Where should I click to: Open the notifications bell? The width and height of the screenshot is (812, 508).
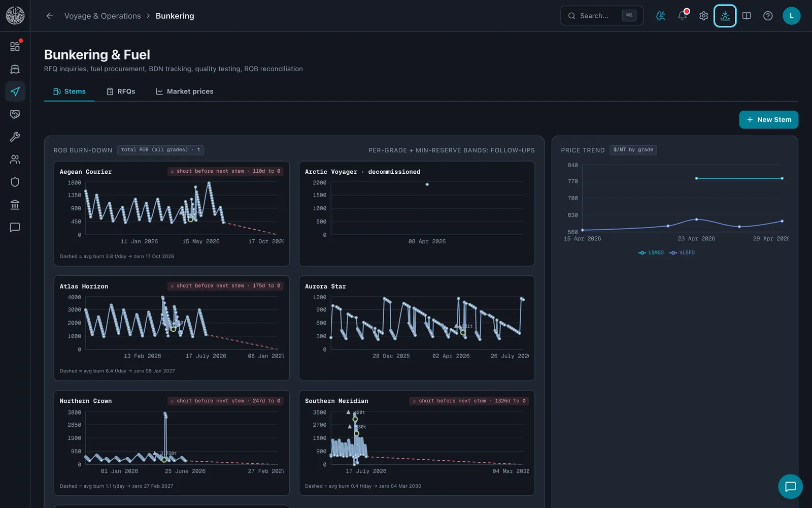tap(682, 16)
